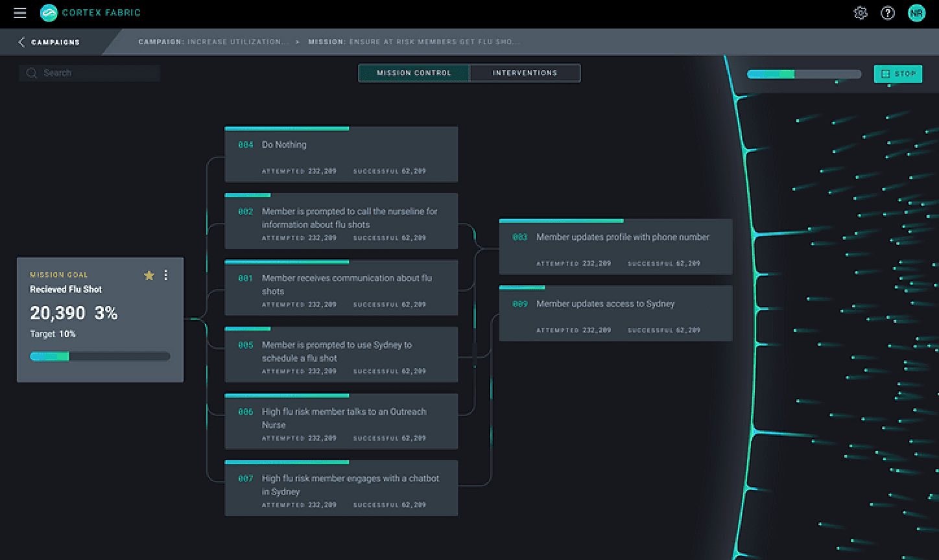Click Successful 62,209 on the 003 card
Viewport: 939px width, 560px height.
664,264
